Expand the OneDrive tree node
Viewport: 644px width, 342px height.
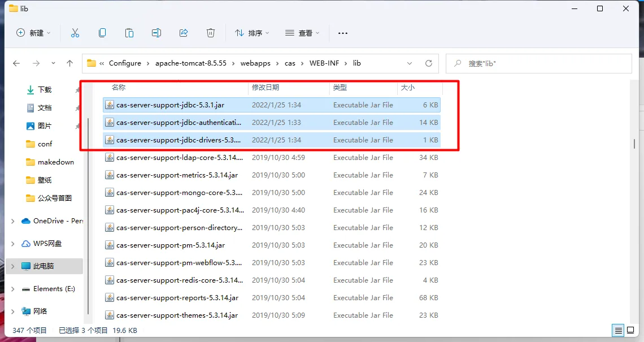pos(13,221)
